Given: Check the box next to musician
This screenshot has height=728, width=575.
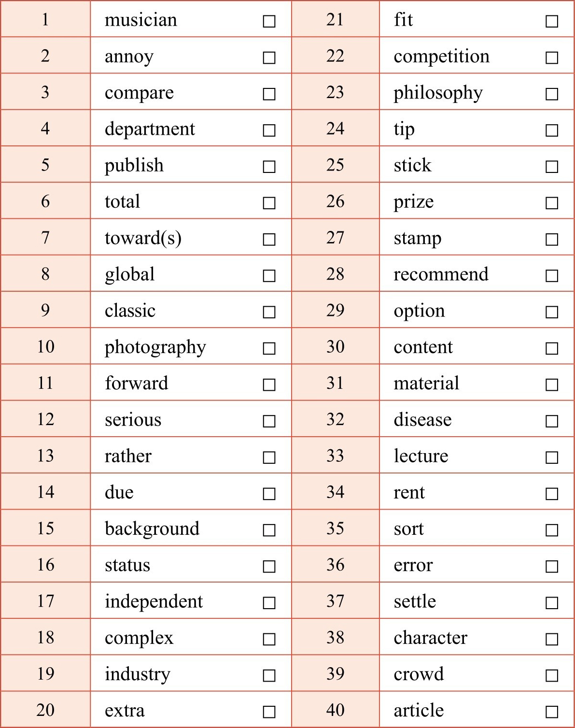Looking at the screenshot, I should pyautogui.click(x=269, y=21).
